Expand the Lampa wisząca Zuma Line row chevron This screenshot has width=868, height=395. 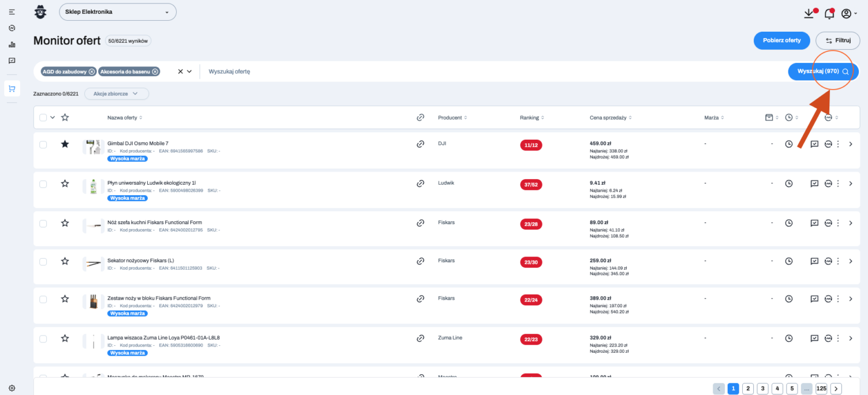[x=850, y=338]
